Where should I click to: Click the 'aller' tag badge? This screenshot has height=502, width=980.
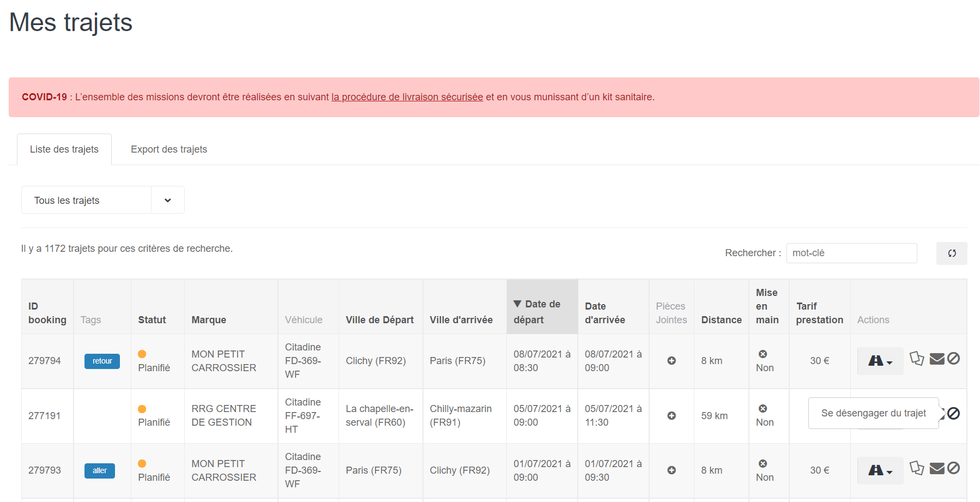pos(100,471)
